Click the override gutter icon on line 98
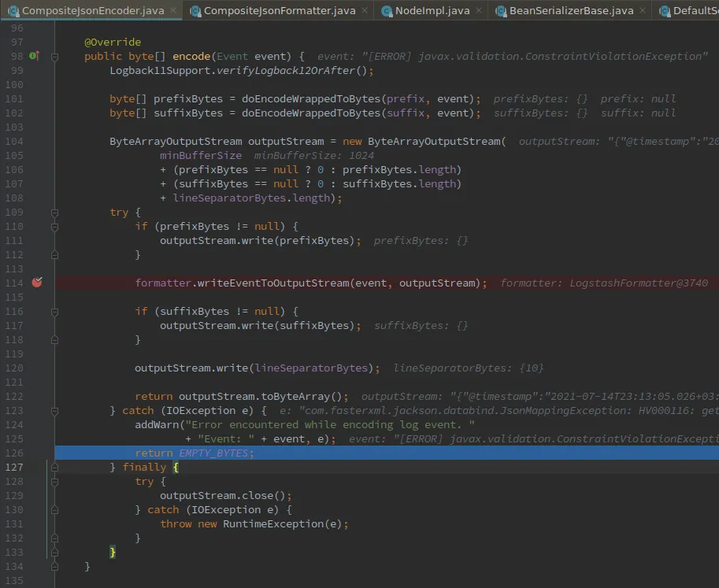The image size is (719, 588). point(35,56)
